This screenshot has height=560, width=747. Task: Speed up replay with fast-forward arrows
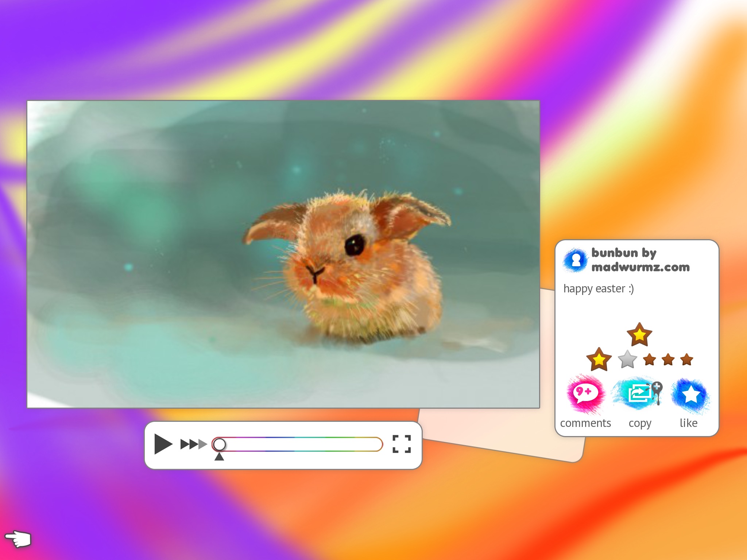click(x=193, y=444)
